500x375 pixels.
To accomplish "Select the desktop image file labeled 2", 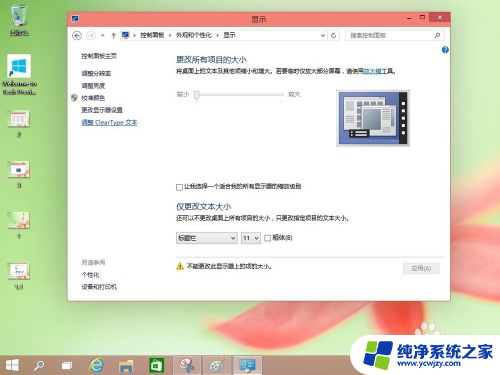I will 19,123.
